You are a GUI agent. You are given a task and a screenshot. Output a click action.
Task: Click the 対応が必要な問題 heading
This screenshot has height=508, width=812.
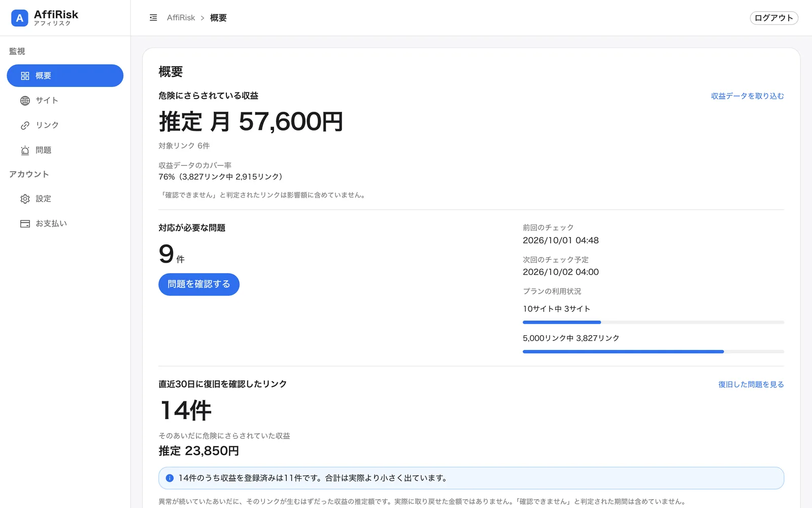tap(192, 228)
